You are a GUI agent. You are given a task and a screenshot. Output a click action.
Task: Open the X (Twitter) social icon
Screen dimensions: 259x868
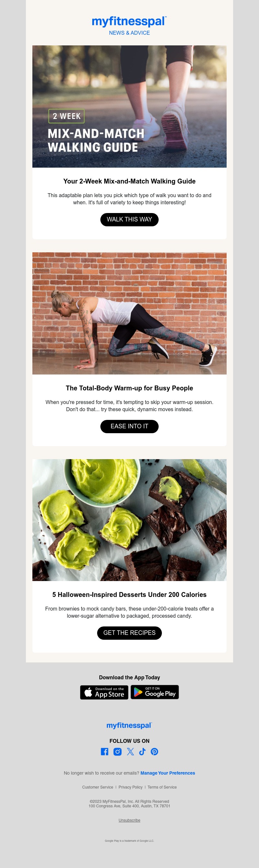coord(130,751)
